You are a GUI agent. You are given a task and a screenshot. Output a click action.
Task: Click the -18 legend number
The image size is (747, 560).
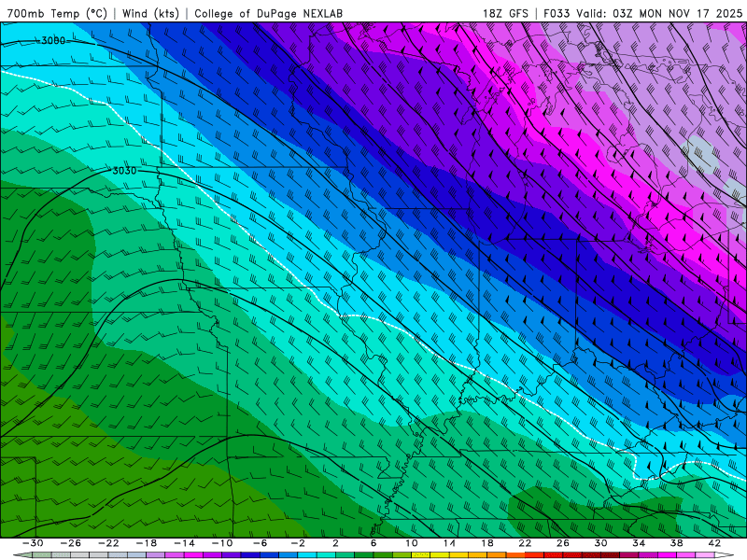point(147,543)
